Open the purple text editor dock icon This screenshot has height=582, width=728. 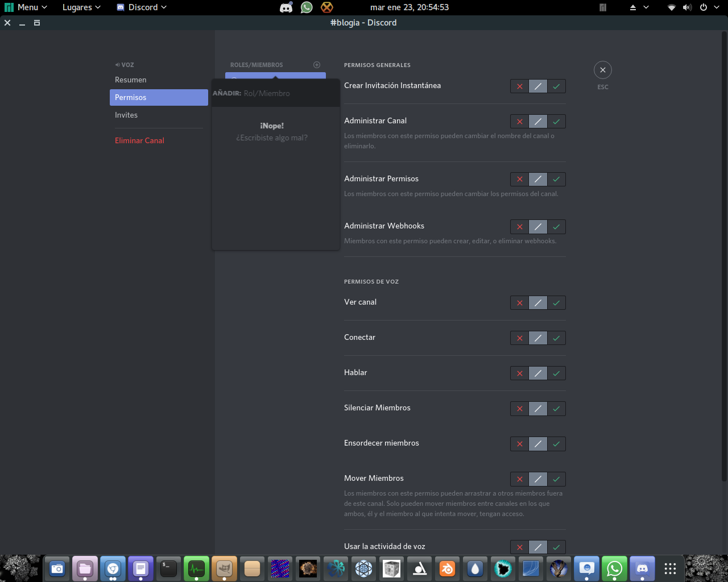[x=140, y=568]
